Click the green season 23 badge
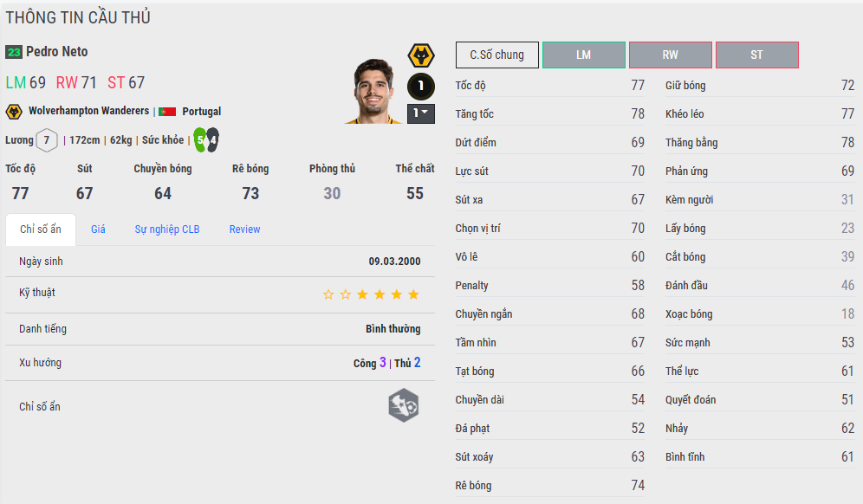The image size is (863, 504). [x=14, y=52]
